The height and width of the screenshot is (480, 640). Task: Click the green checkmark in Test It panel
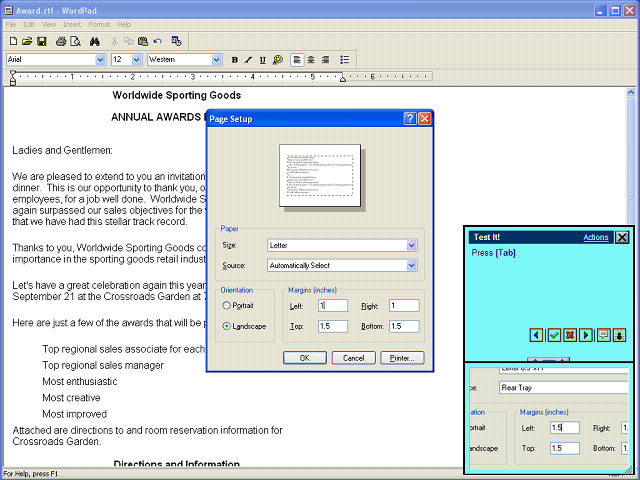click(553, 335)
